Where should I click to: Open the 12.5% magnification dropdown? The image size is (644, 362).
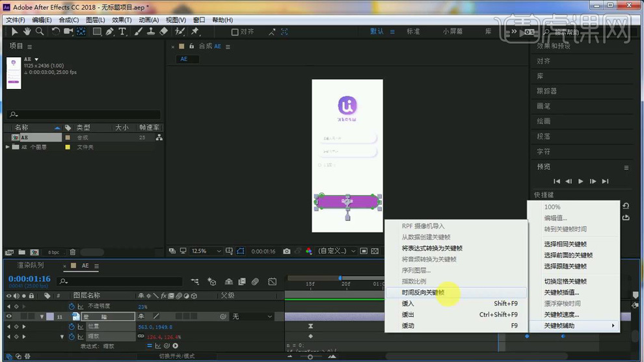206,251
